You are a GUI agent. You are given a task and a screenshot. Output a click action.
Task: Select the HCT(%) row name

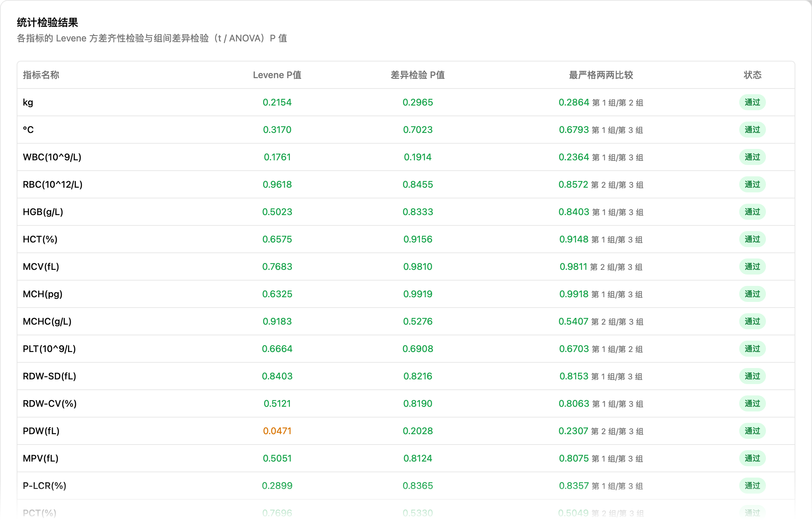coord(40,239)
